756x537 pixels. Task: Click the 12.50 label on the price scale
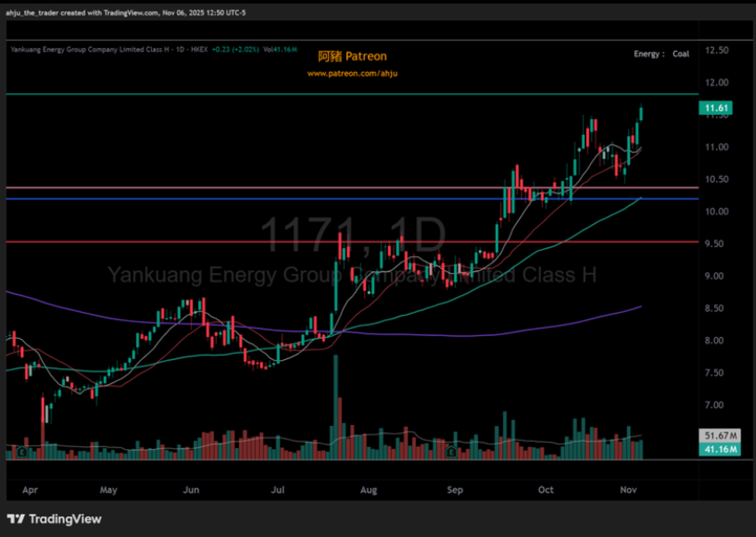pos(716,50)
